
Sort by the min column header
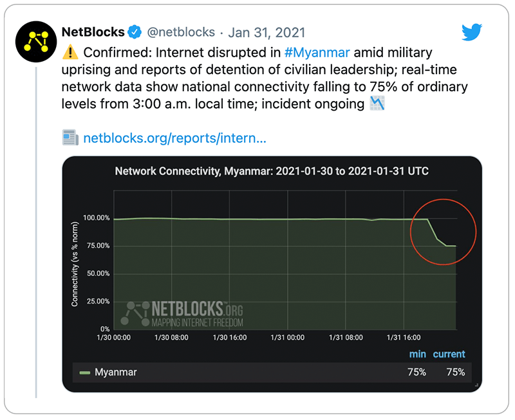tap(417, 354)
